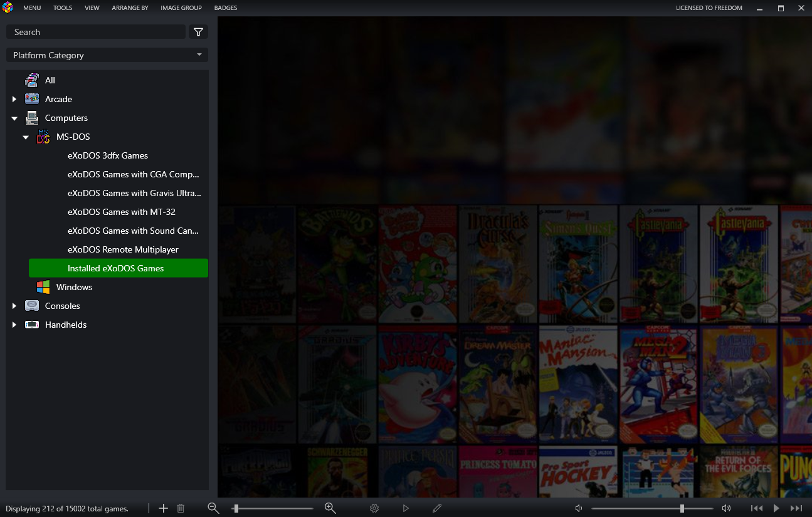The image size is (812, 517).
Task: Click the trash delete icon
Action: [181, 508]
